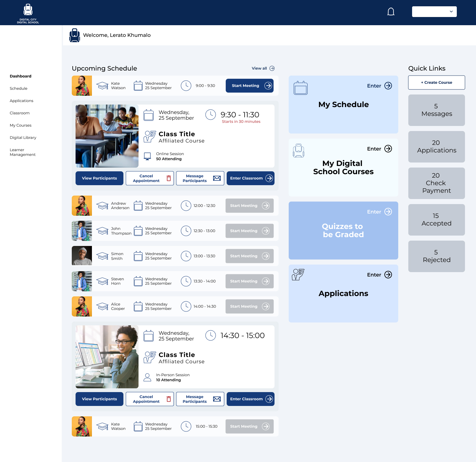Click the calendar icon on My Schedule card
The height and width of the screenshot is (462, 476).
(x=300, y=88)
